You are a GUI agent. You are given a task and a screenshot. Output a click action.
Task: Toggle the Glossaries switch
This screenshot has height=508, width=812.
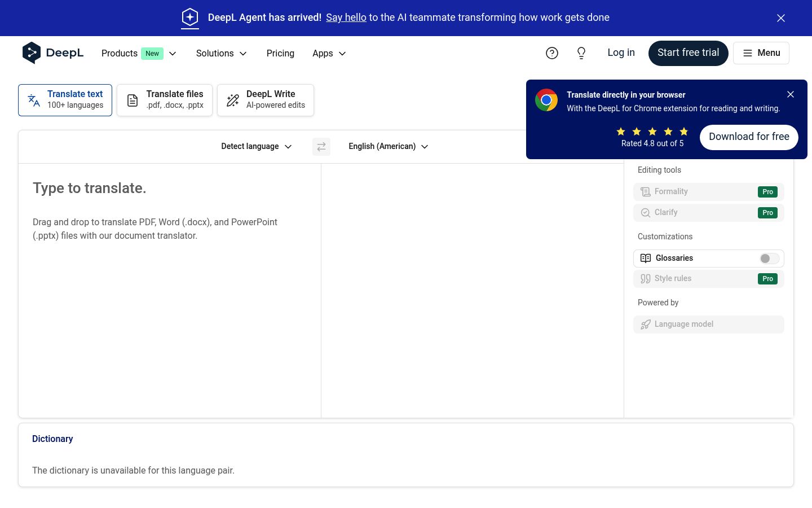click(769, 259)
